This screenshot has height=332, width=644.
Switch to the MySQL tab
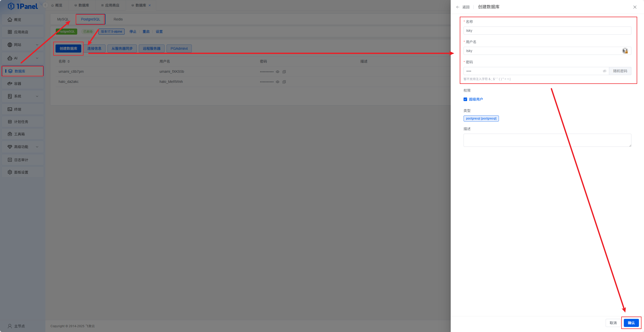point(63,19)
